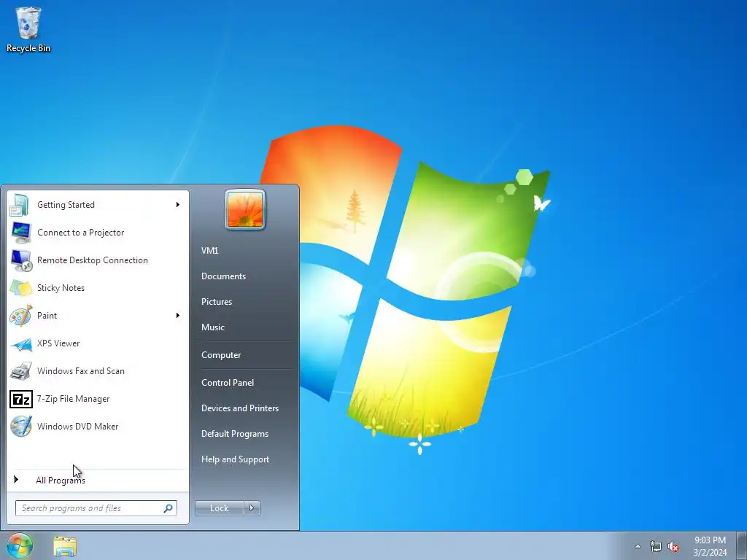Click the network status tray icon
The height and width of the screenshot is (560, 747).
(656, 546)
